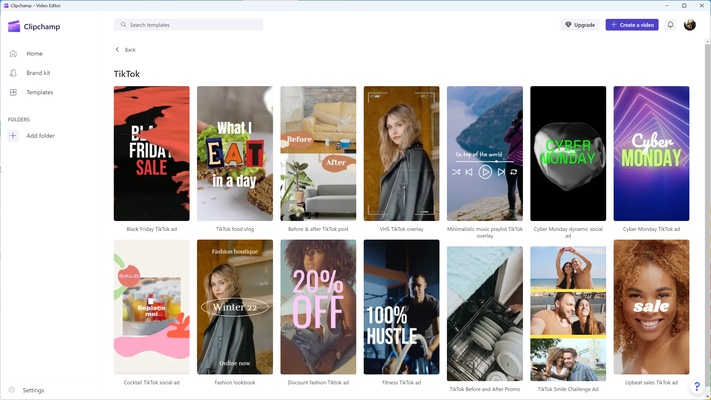Screen dimensions: 711x400
Task: Open the TikTok food vlog template
Action: click(235, 153)
